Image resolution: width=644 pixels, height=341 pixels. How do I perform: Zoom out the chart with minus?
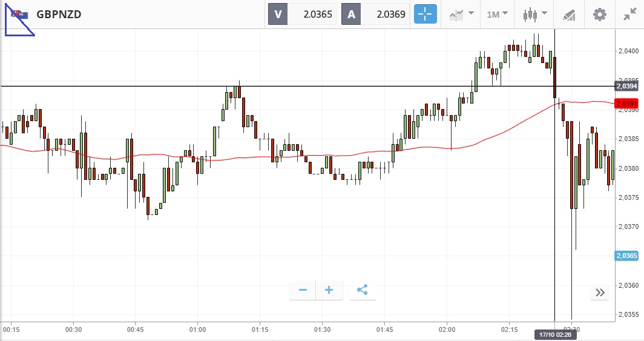point(303,290)
